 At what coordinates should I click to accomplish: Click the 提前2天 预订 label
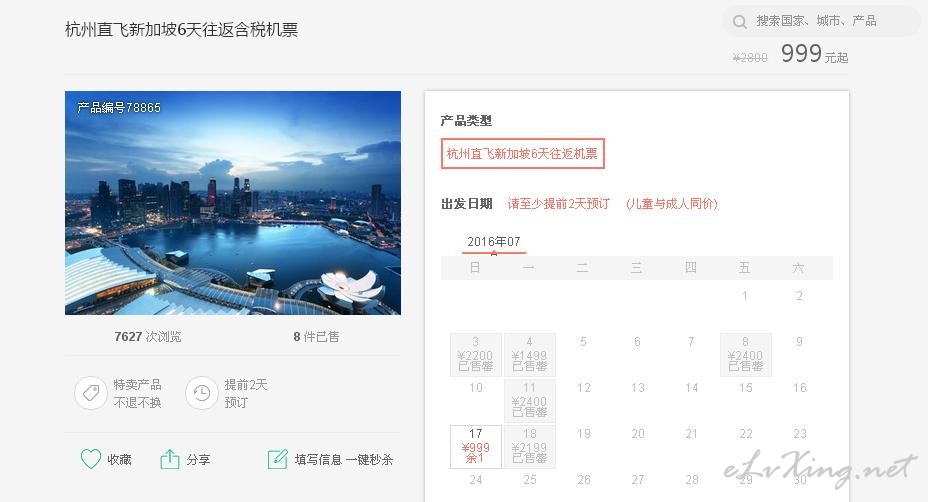click(246, 394)
